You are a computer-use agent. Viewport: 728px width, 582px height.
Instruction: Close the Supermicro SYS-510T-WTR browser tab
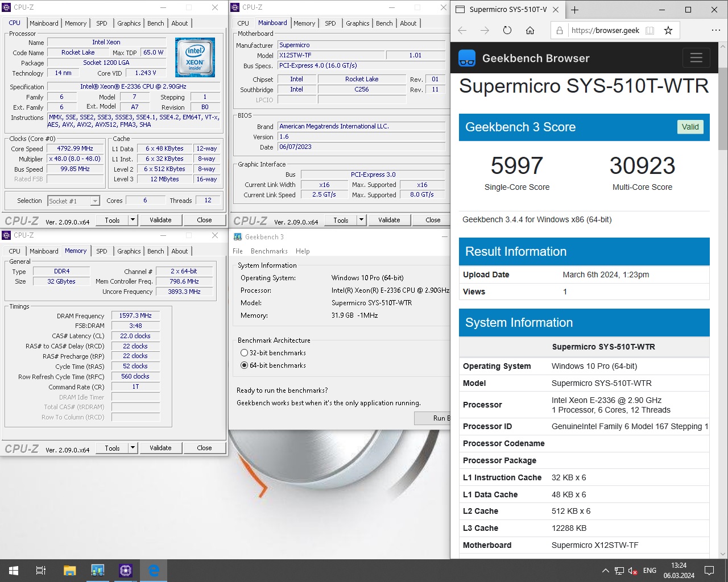(x=556, y=10)
